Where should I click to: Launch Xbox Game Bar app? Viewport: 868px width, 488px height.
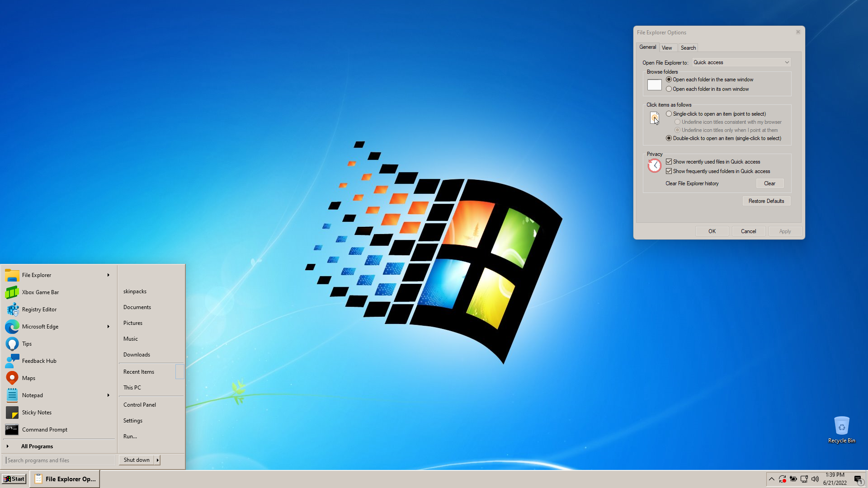coord(40,292)
